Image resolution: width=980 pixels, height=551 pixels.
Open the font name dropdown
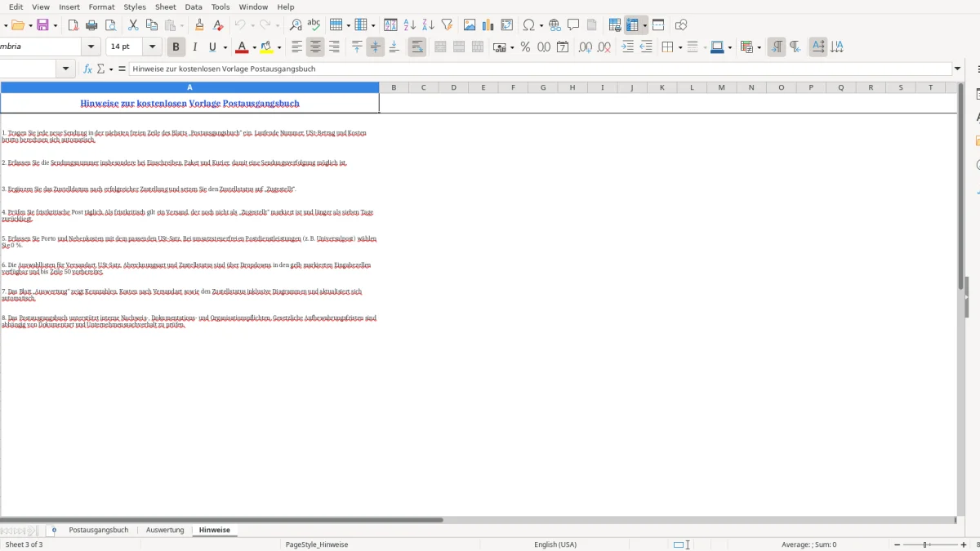pyautogui.click(x=91, y=47)
